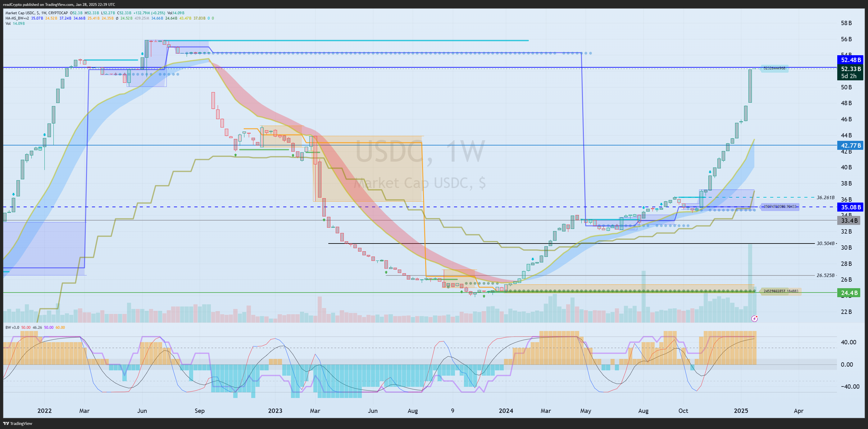Click the 43.47B value in HA-MS legend
This screenshot has height=429, width=868.
tap(185, 18)
